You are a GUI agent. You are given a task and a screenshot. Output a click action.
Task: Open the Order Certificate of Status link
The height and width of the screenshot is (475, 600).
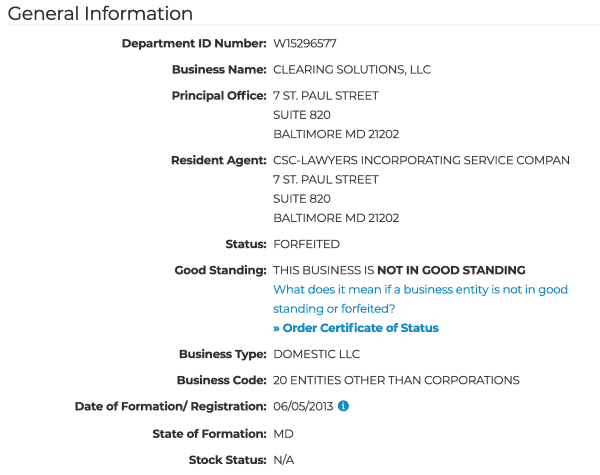point(356,328)
